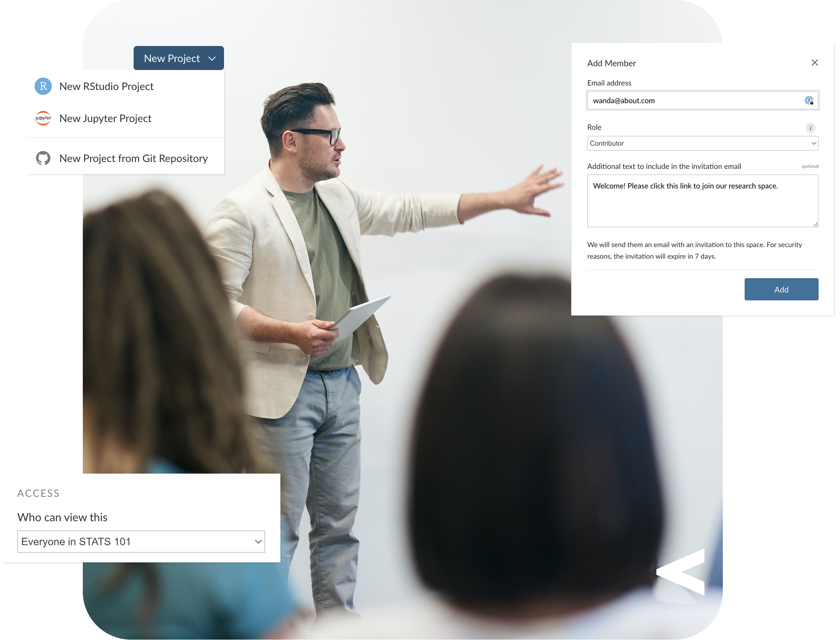Click the email address input field

702,100
